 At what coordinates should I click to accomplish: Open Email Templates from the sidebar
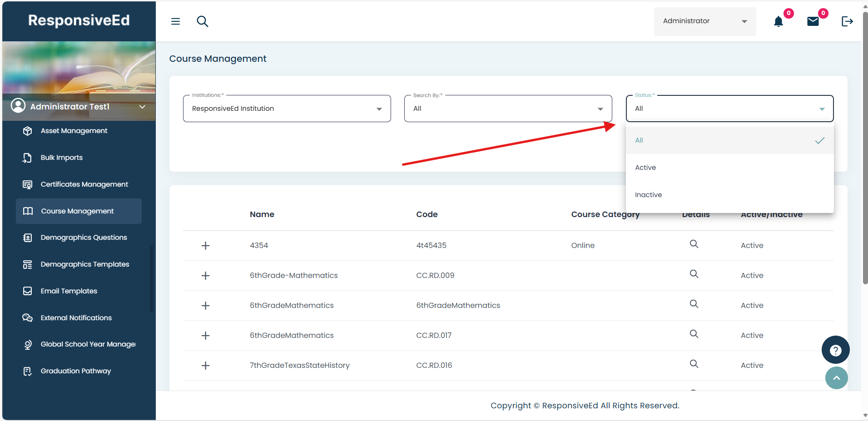(69, 291)
